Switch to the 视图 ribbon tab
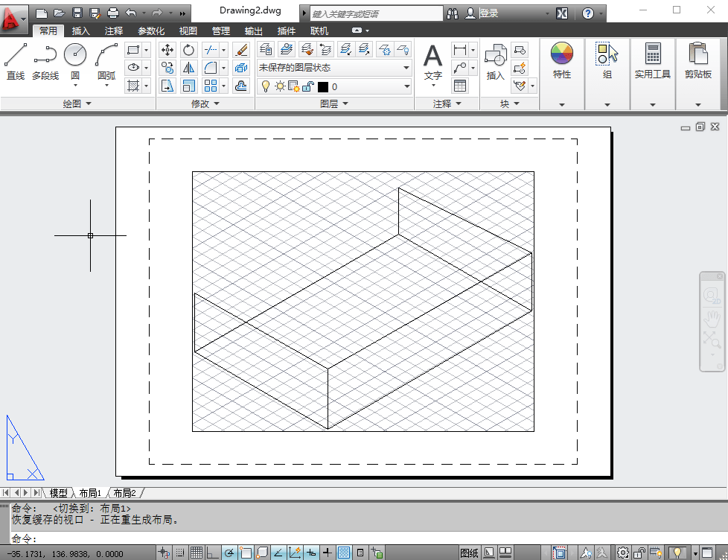Viewport: 728px width, 560px height. (188, 31)
